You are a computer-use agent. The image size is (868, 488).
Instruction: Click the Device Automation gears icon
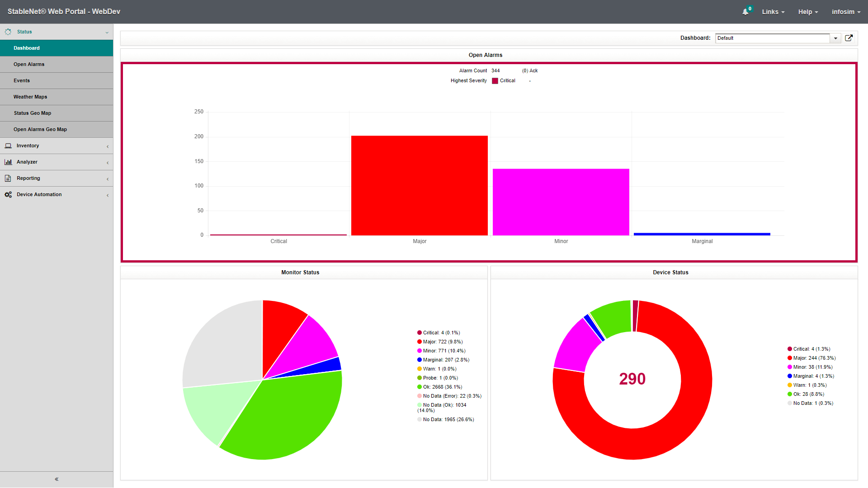click(x=8, y=194)
